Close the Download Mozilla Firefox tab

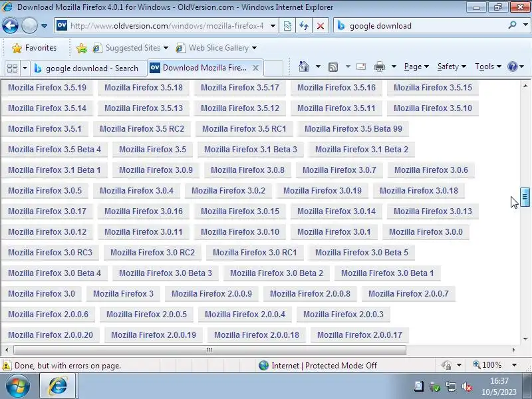255,68
